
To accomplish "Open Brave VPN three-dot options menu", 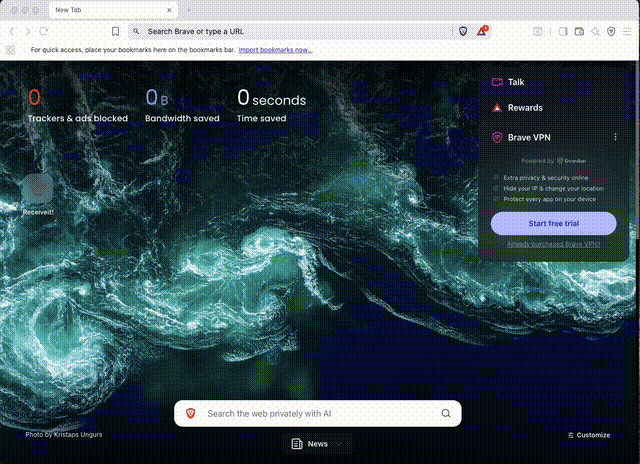I will [615, 137].
